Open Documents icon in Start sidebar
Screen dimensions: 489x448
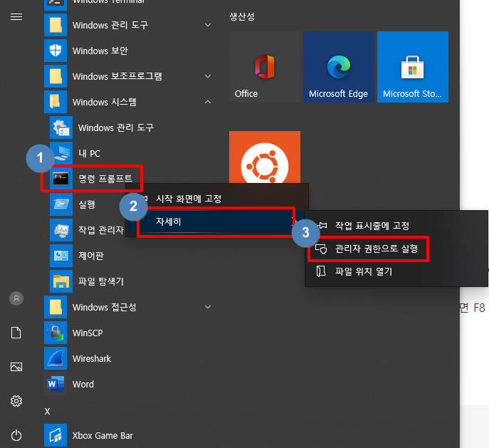pos(16,333)
